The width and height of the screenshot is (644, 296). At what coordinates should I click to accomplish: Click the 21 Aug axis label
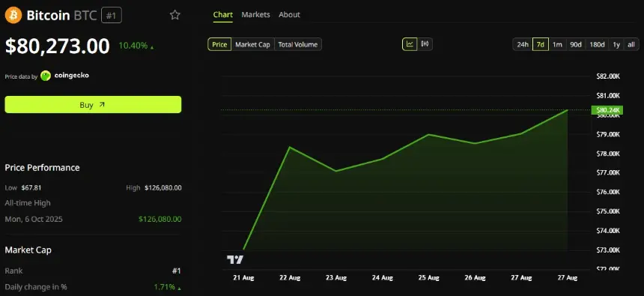click(x=243, y=278)
